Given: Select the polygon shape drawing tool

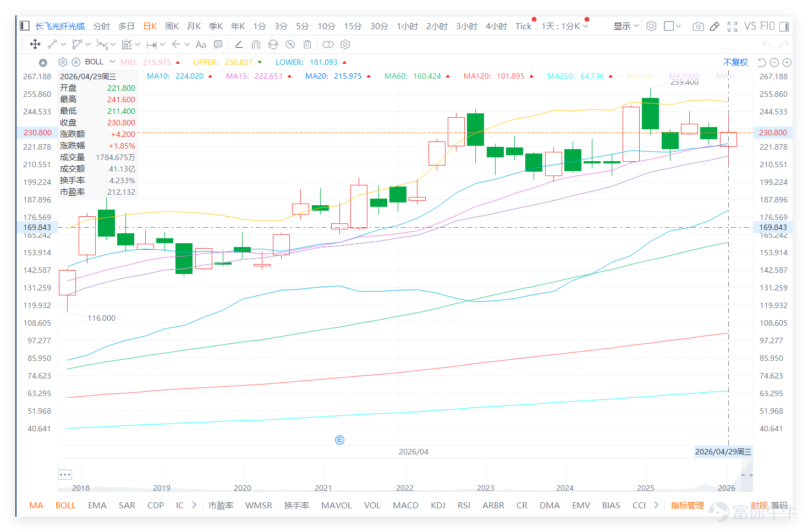Looking at the screenshot, I should 77,45.
